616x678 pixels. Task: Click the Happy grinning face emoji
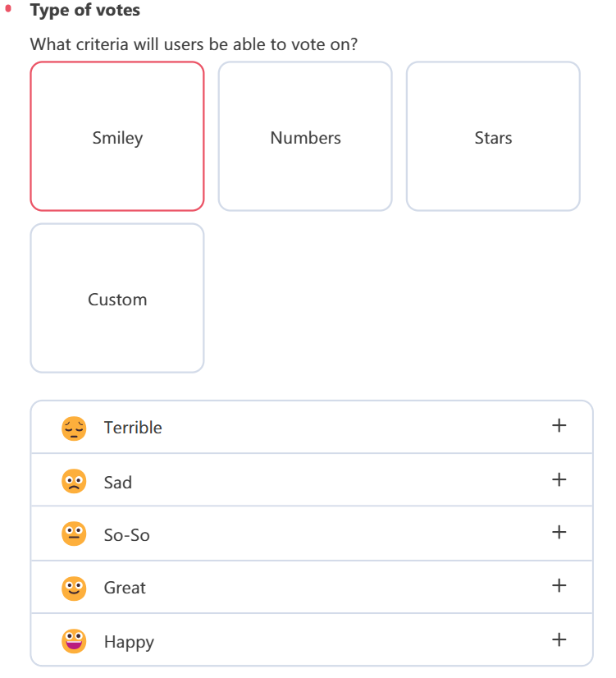coord(74,641)
